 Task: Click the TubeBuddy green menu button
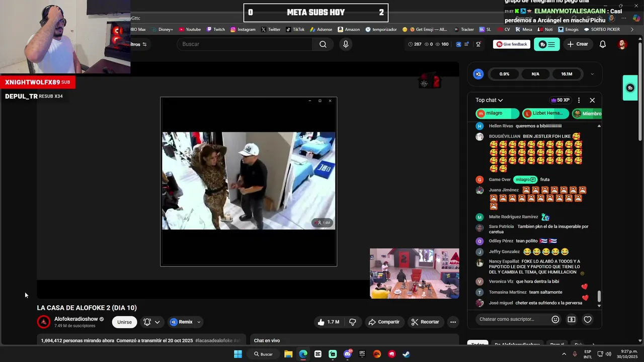tap(547, 44)
